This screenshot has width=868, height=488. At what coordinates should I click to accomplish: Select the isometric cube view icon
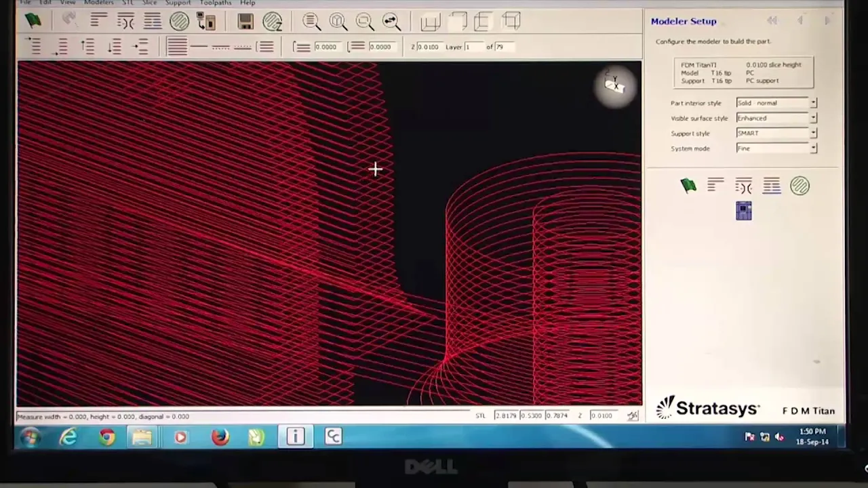511,22
